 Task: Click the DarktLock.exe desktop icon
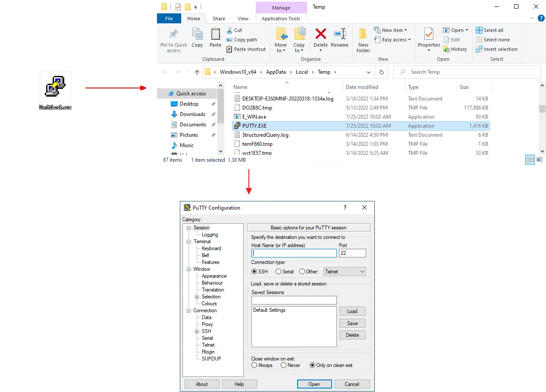coord(55,87)
